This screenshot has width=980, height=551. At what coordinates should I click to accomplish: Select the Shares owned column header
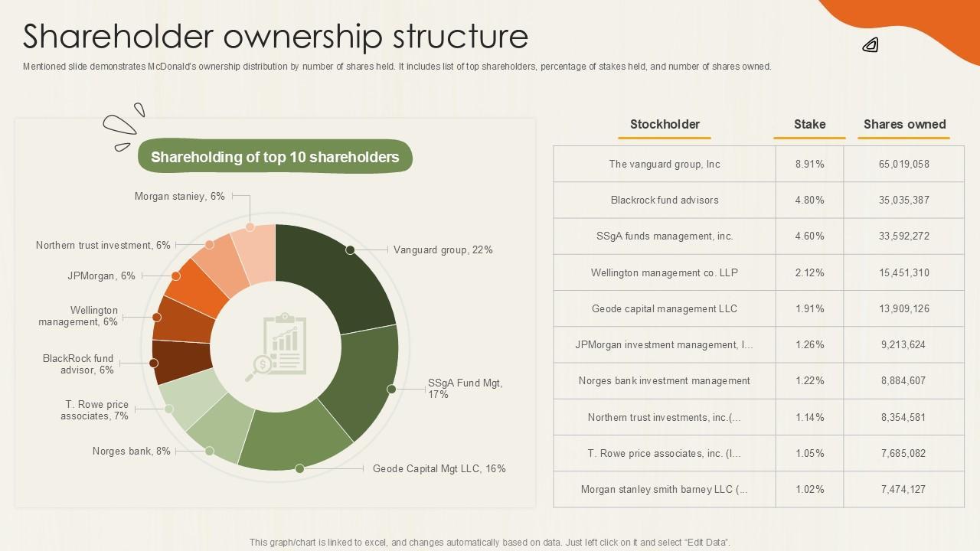point(904,124)
